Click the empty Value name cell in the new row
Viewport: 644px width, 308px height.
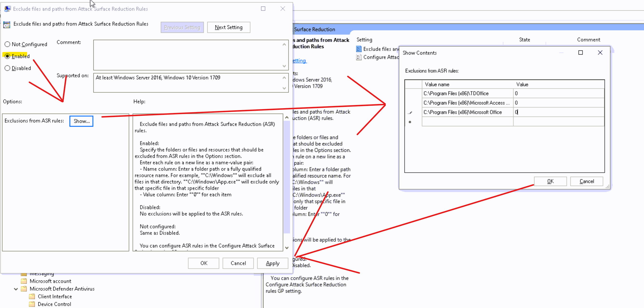click(467, 122)
